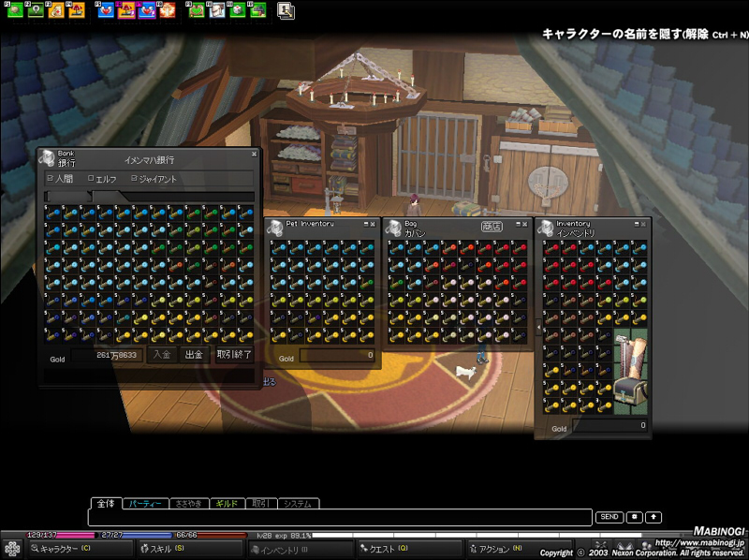Viewport: 749px width, 560px height.
Task: Click the 出金 withdraw button
Action: point(194,355)
